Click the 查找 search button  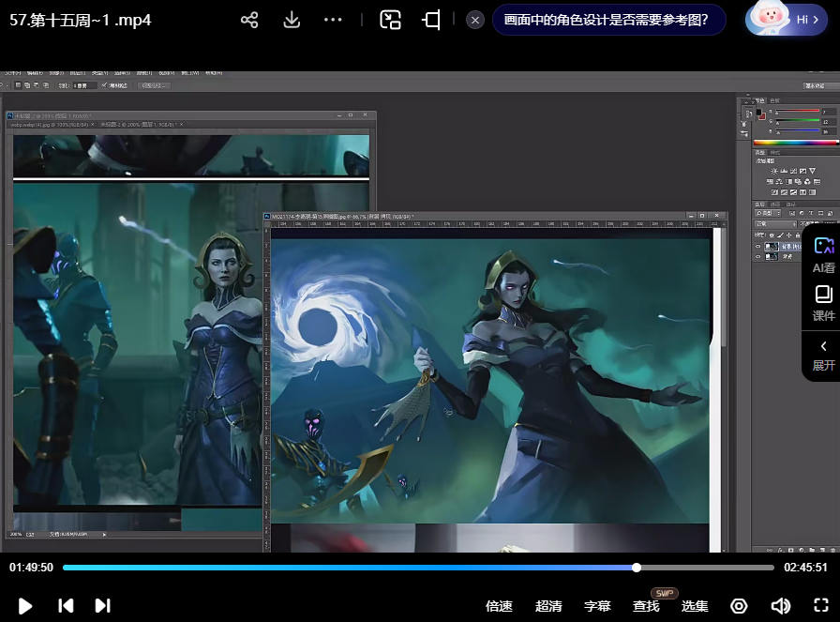point(646,607)
